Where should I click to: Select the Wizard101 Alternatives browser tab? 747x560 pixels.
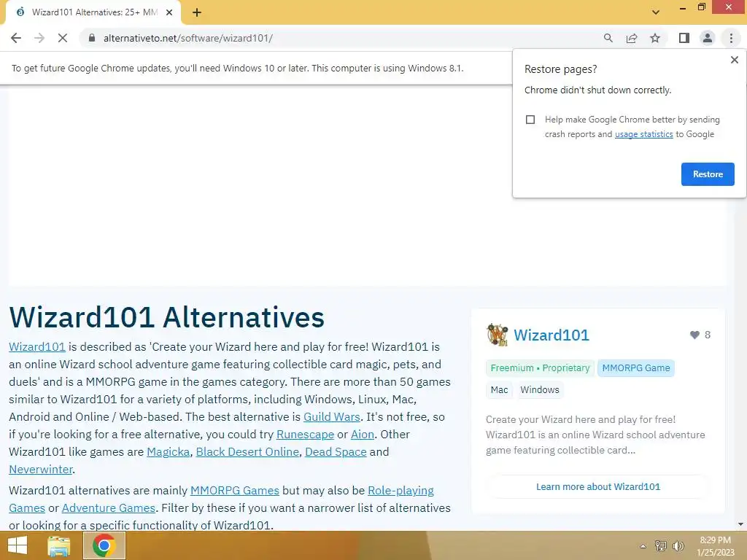tap(94, 12)
